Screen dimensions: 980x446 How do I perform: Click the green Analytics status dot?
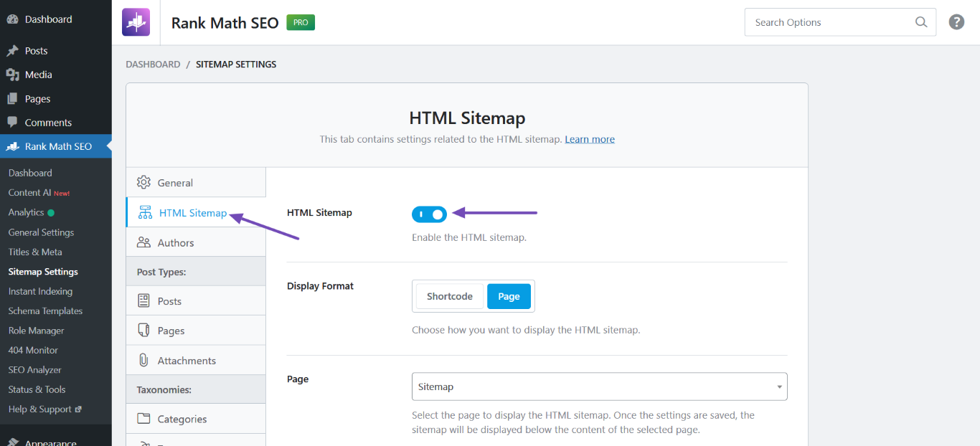click(51, 213)
